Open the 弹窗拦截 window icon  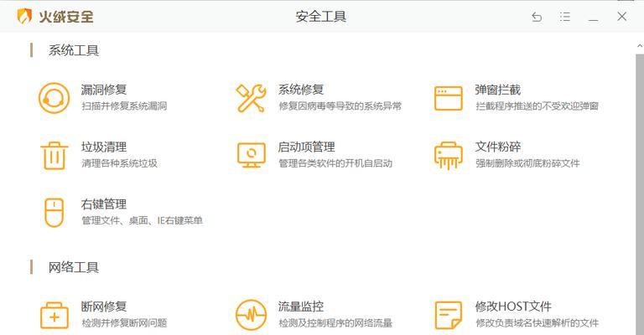448,98
